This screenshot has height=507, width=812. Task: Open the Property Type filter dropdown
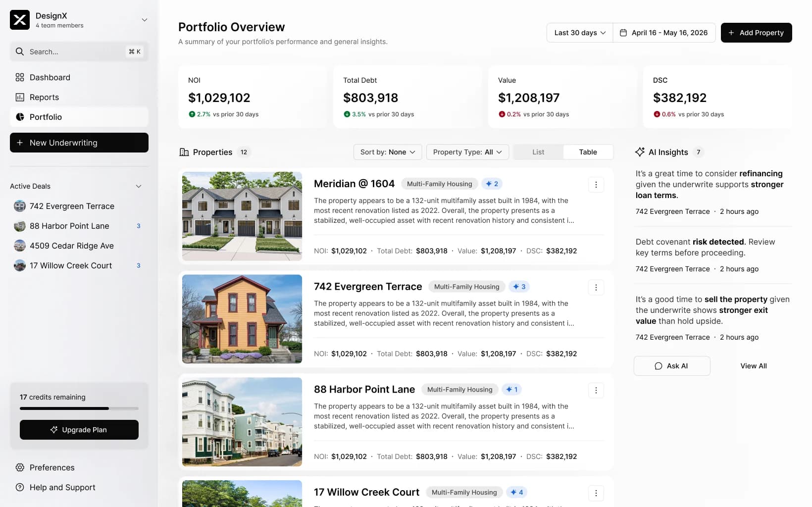coord(467,152)
